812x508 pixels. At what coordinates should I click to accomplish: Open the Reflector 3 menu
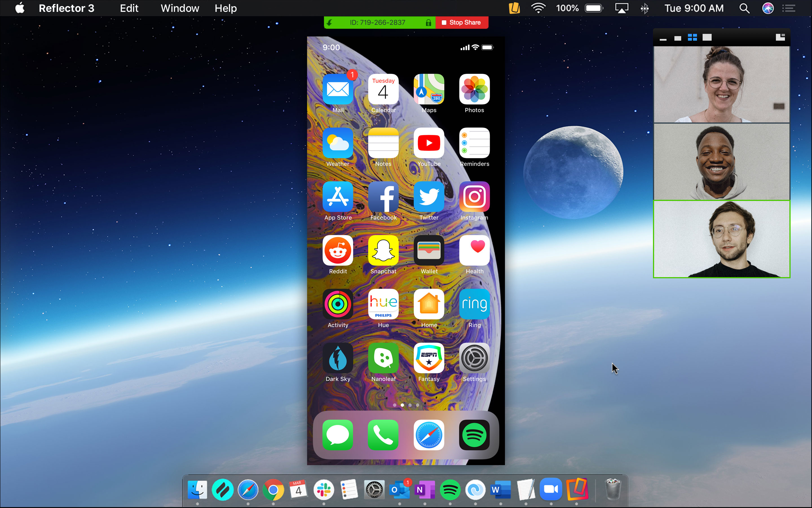[x=67, y=8]
